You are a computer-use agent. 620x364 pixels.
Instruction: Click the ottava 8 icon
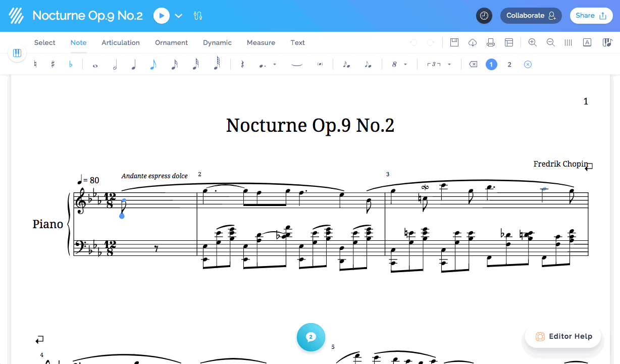click(394, 65)
